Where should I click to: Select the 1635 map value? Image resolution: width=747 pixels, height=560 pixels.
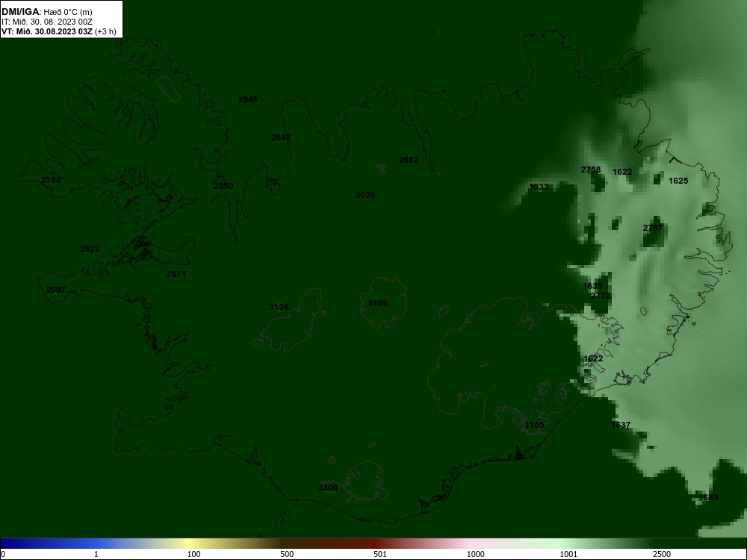[x=592, y=286]
